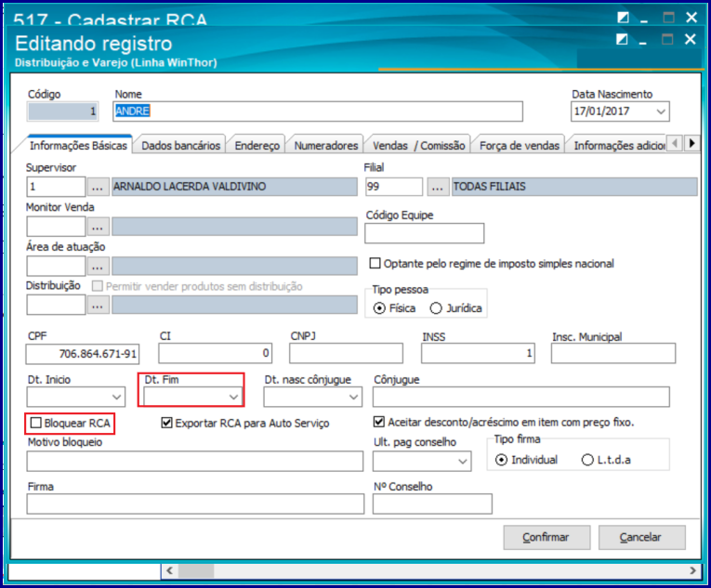This screenshot has width=711, height=588.
Task: Open the Endereço tab
Action: 257,145
